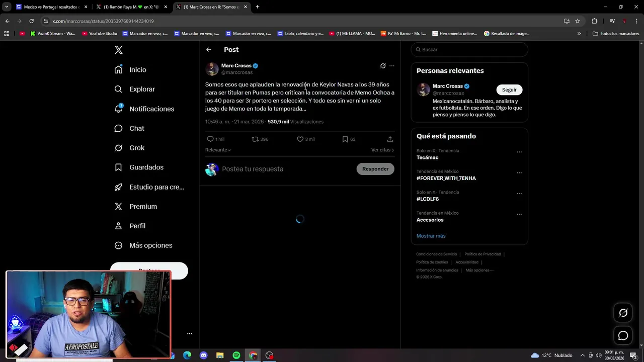Click the browser back arrow
Image resolution: width=644 pixels, height=362 pixels.
click(7, 21)
